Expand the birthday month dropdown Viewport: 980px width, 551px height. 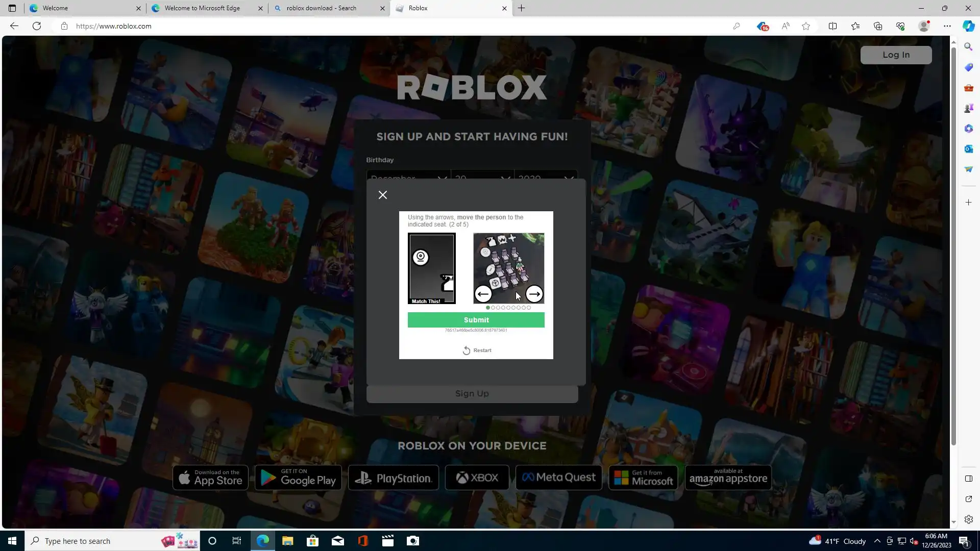coord(408,176)
